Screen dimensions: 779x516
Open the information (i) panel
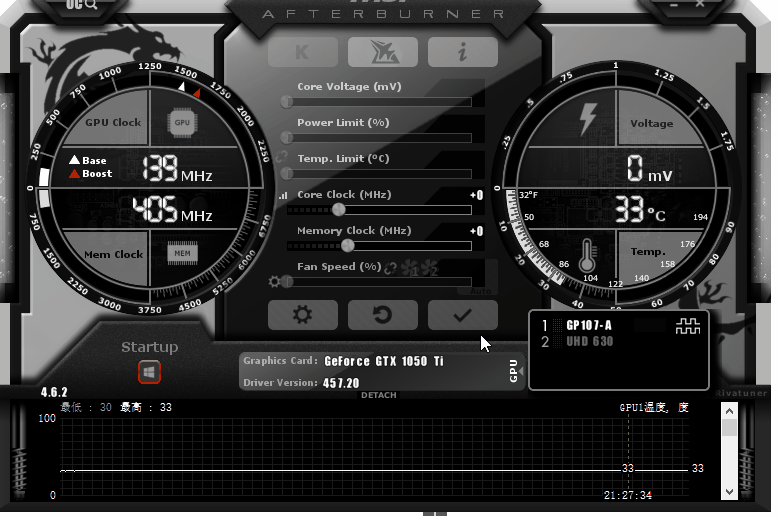point(463,52)
